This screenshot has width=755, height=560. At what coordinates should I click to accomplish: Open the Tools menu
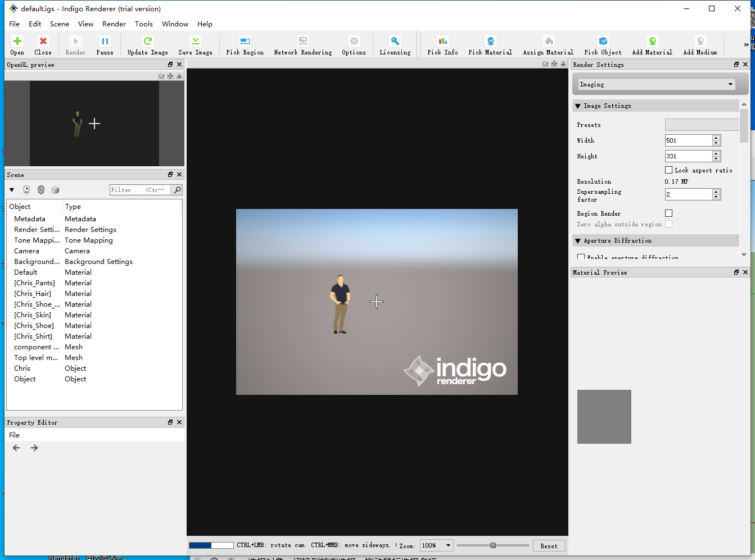[x=143, y=24]
